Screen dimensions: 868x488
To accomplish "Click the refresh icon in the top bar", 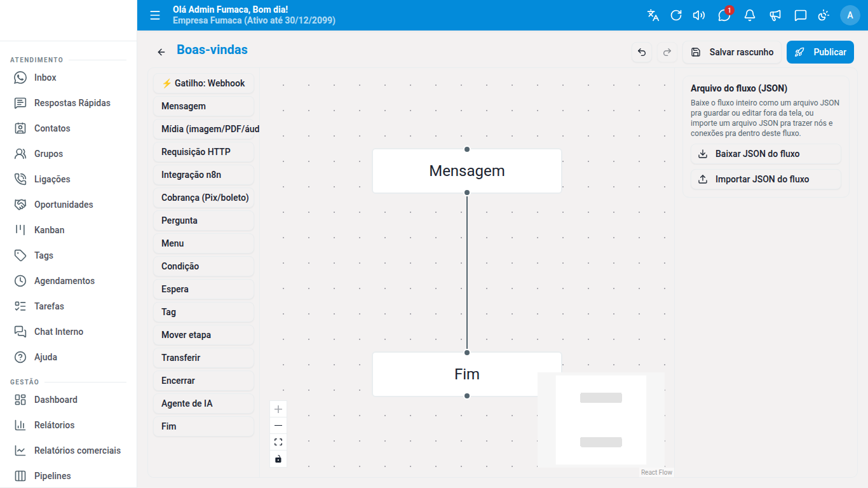I will click(x=676, y=15).
